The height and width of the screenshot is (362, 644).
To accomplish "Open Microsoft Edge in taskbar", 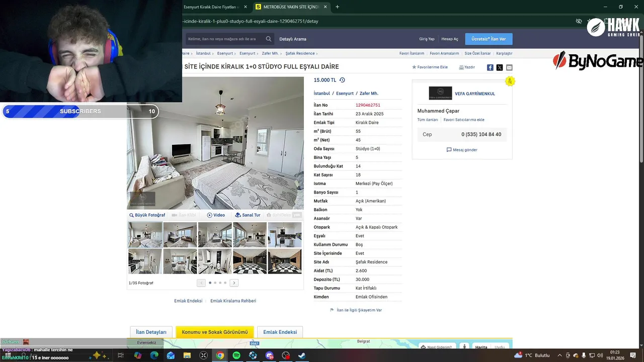I will (x=154, y=355).
